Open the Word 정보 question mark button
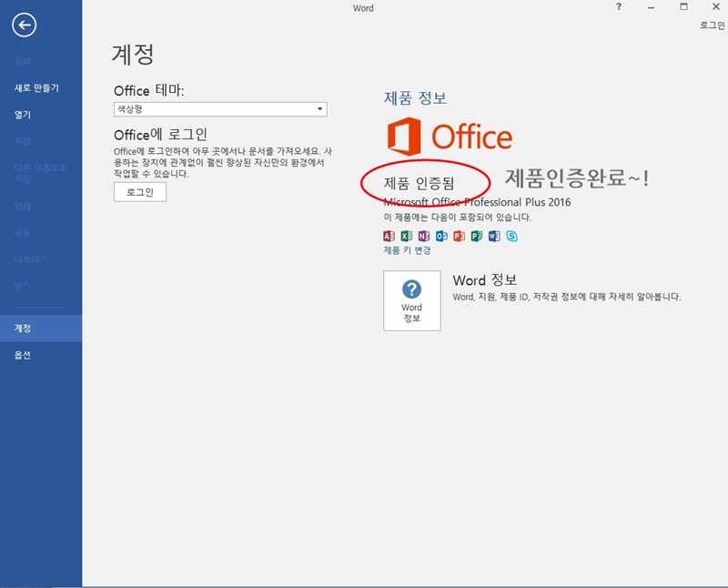Viewport: 728px width, 588px height. [x=412, y=299]
